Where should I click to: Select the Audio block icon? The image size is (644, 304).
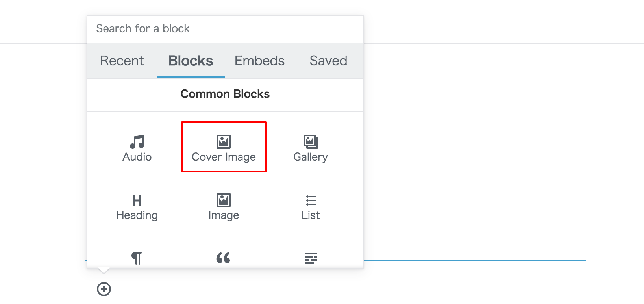pos(137,141)
